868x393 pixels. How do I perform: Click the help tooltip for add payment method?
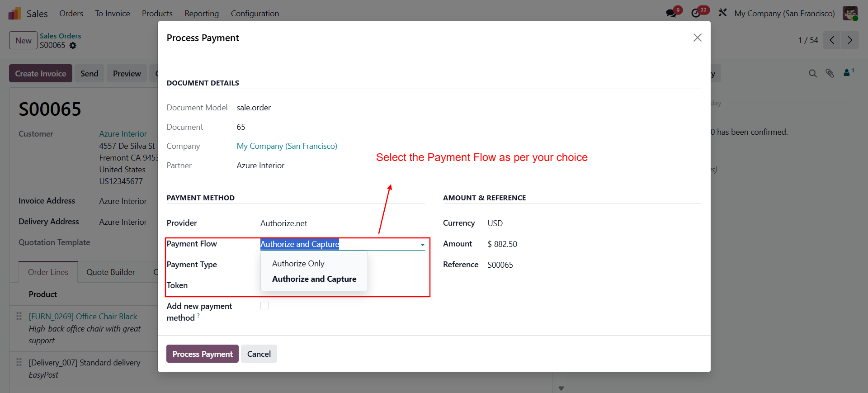tap(198, 315)
